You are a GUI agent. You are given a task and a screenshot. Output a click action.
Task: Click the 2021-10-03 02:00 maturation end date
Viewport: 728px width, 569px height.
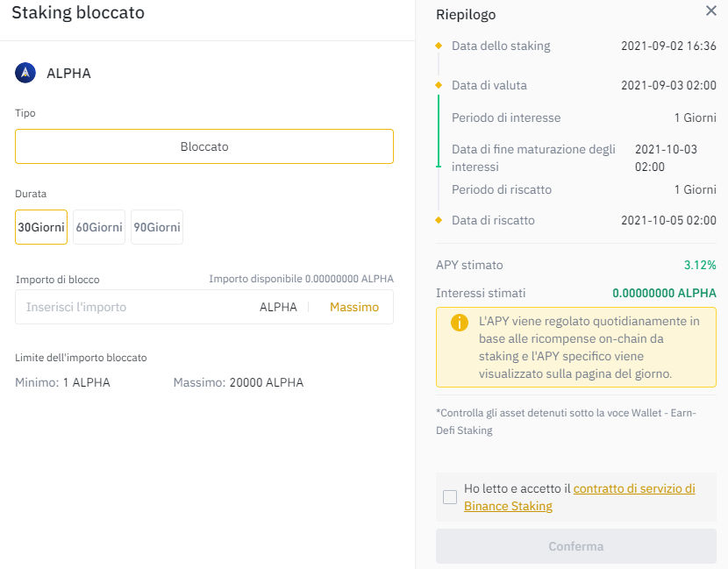click(666, 158)
